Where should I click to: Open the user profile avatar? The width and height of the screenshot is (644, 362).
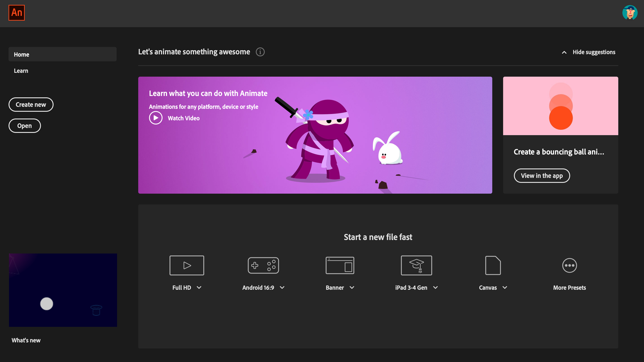click(630, 13)
